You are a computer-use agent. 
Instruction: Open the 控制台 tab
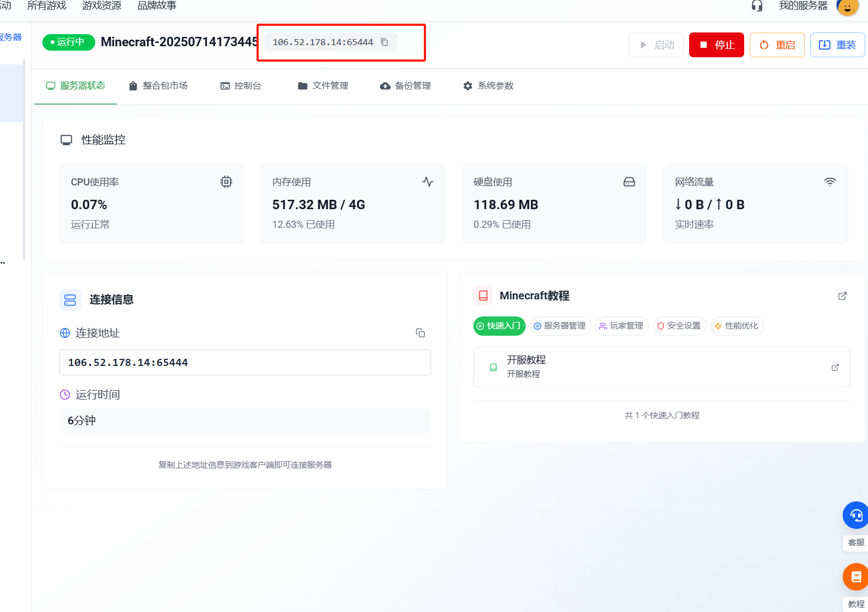click(x=241, y=86)
